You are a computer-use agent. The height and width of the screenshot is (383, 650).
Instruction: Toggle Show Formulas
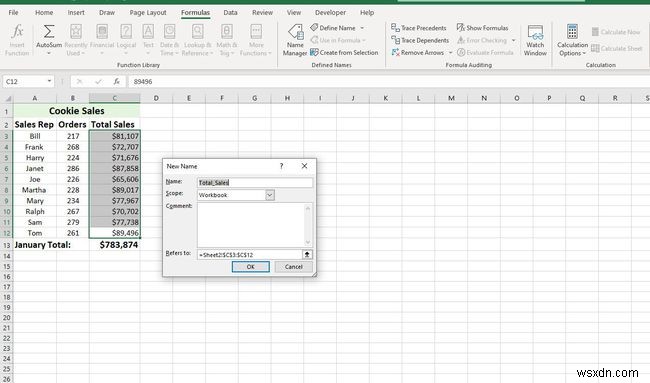(x=482, y=28)
